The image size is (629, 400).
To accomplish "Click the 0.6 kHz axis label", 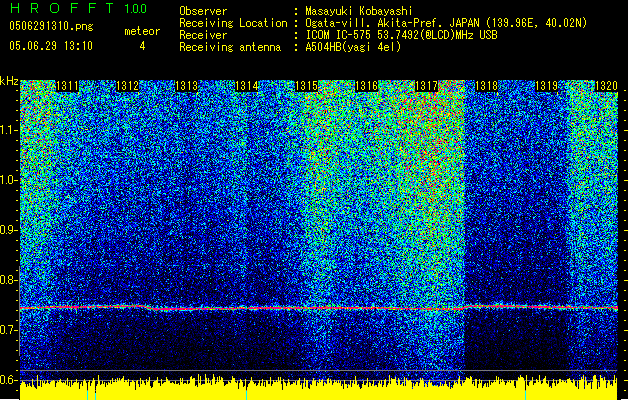I will click(9, 380).
